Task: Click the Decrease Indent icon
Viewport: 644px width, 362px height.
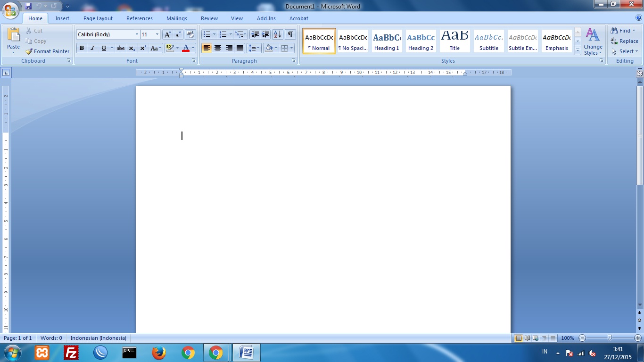Action: [x=255, y=34]
